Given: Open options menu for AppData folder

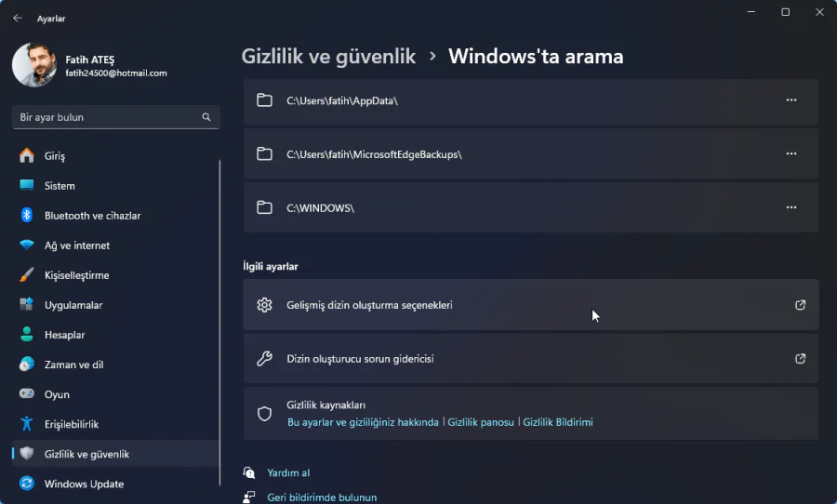Looking at the screenshot, I should click(791, 99).
